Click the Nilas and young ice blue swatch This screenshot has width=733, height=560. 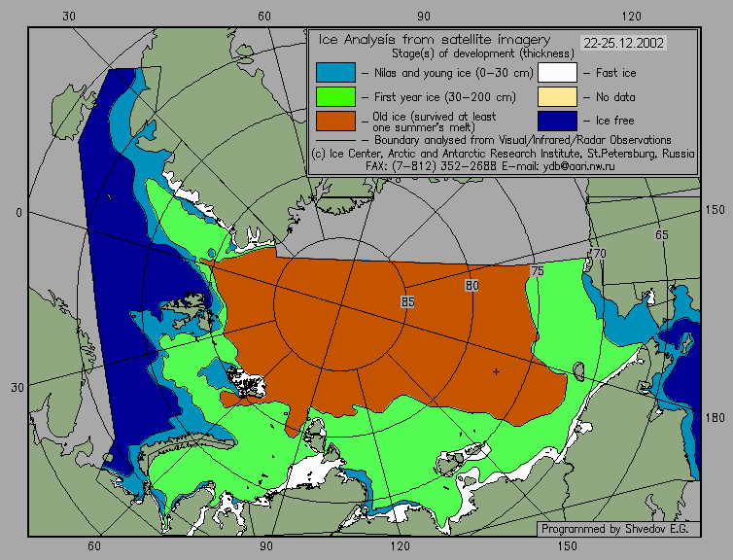pyautogui.click(x=335, y=73)
